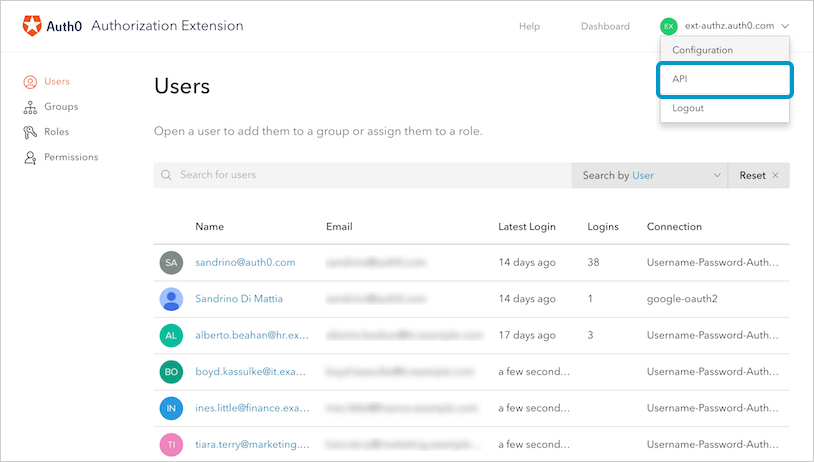Open user boyd.kassulke@it.exa...
Screen dimensions: 814x462
click(x=250, y=372)
